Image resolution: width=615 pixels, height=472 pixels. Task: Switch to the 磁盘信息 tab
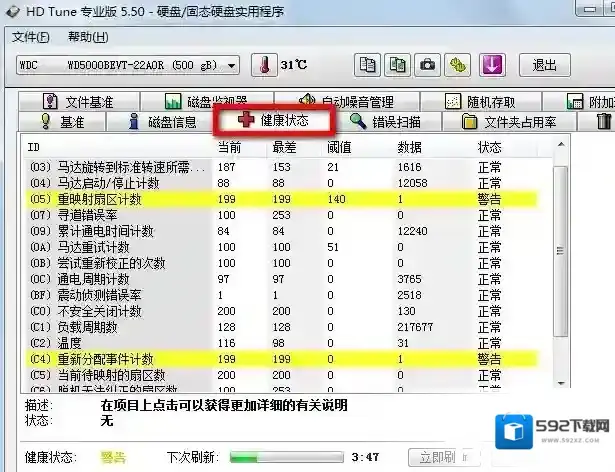pyautogui.click(x=162, y=122)
